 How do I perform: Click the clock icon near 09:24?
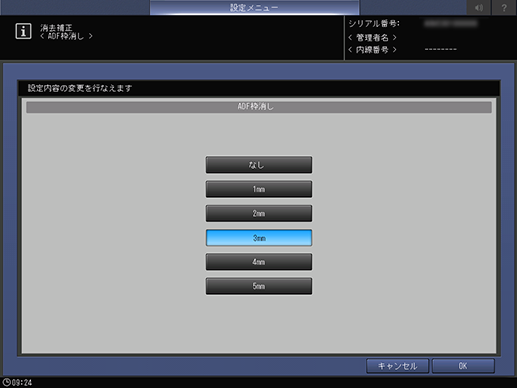[6, 382]
